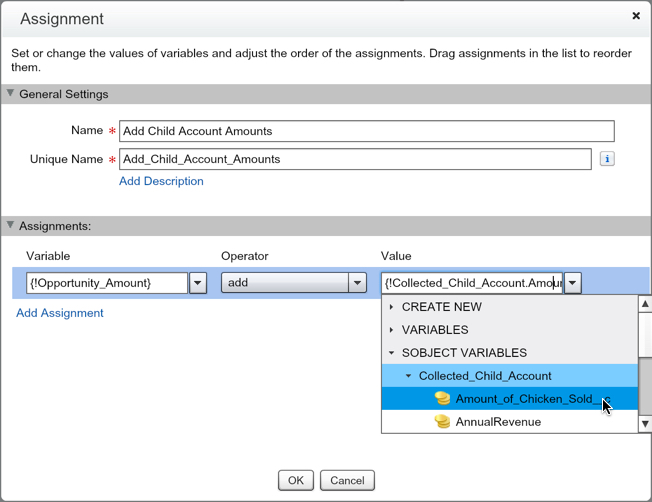Close the Assignment dialog with X
This screenshot has height=502, width=652.
coord(636,17)
